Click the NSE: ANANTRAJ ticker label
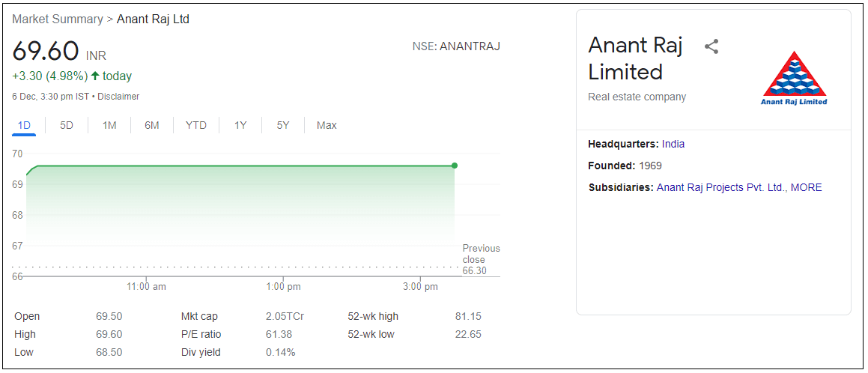Screen dimensions: 868x373 pyautogui.click(x=456, y=46)
